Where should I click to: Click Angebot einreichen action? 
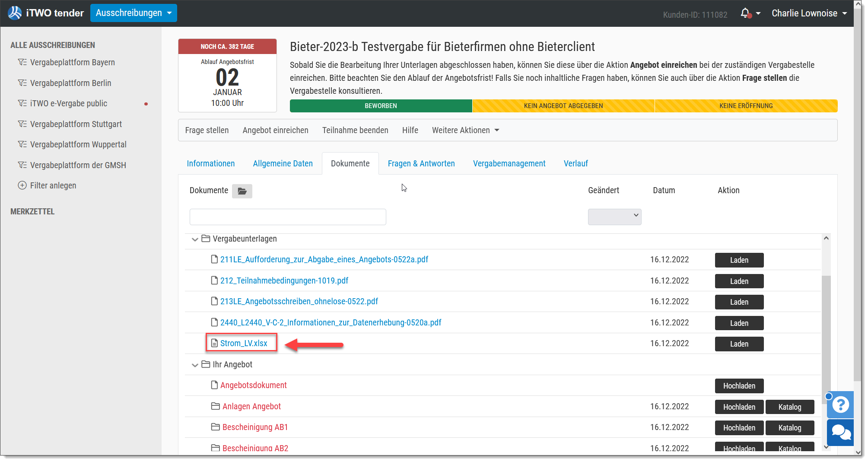tap(276, 130)
